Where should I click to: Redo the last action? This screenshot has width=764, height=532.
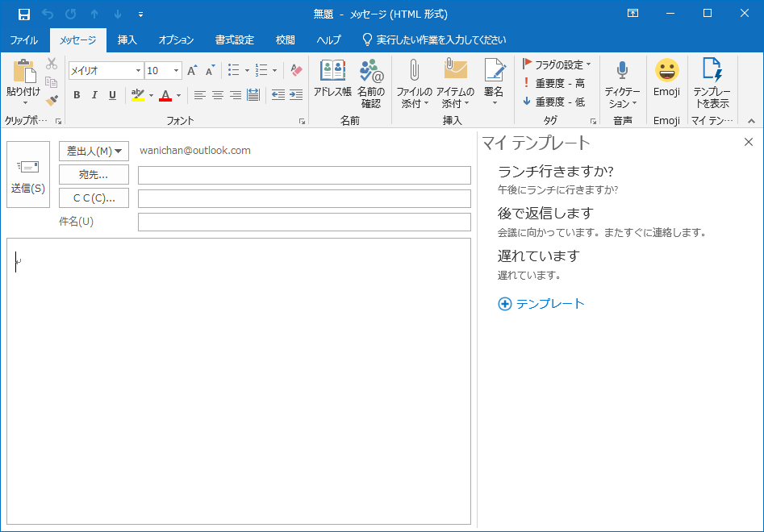[x=71, y=15]
